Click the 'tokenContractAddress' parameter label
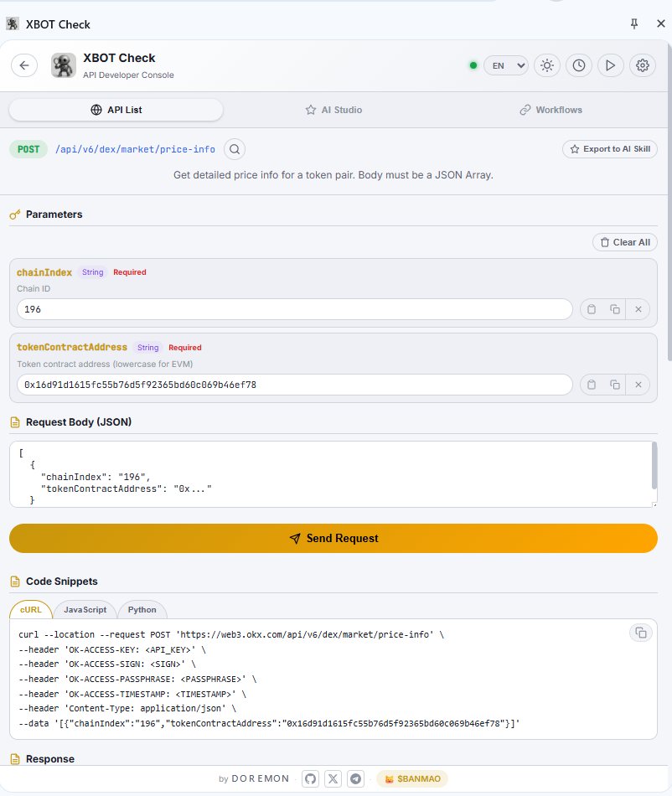The height and width of the screenshot is (796, 672). coord(72,347)
